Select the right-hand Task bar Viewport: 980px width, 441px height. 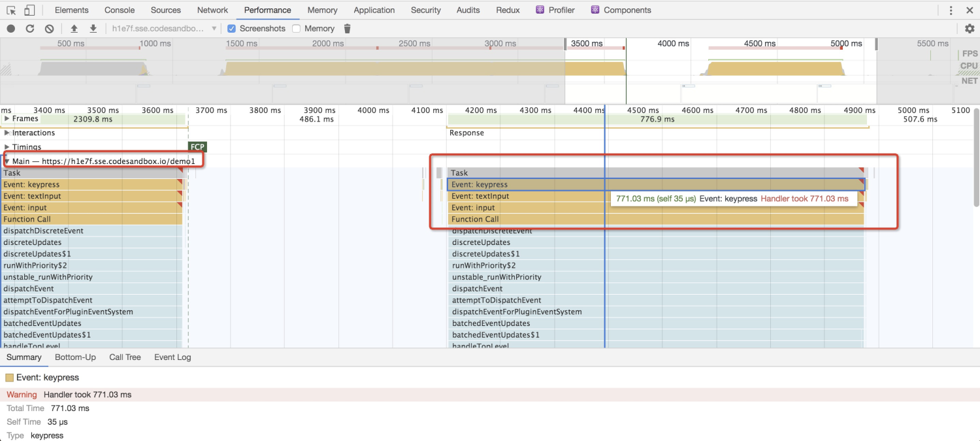pos(656,173)
